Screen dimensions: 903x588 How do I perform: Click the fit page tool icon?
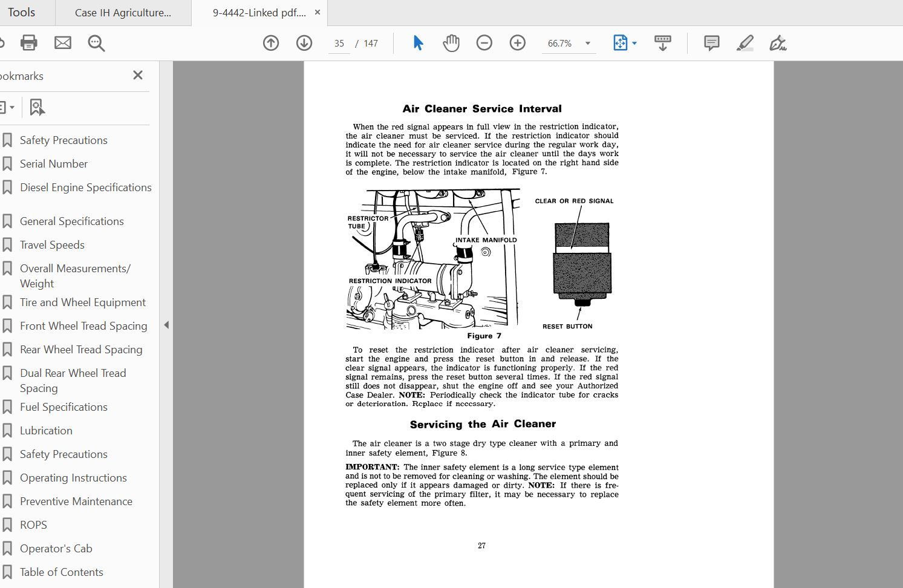(621, 43)
